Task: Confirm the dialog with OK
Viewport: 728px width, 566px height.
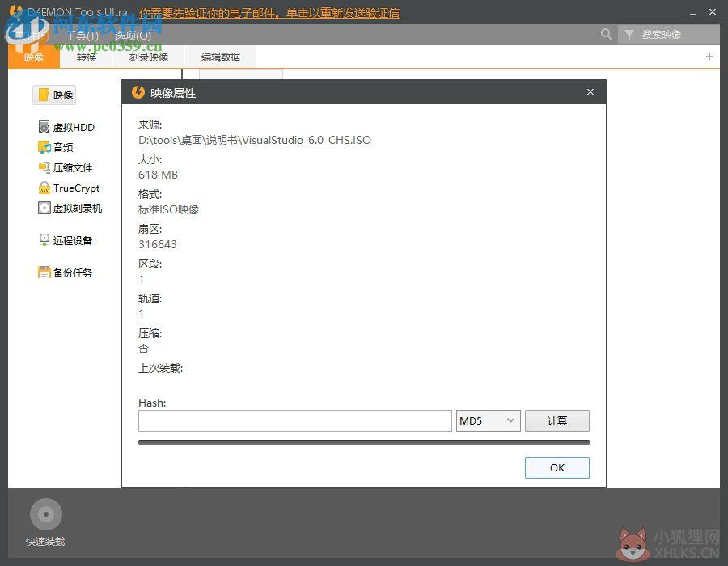Action: (x=557, y=467)
